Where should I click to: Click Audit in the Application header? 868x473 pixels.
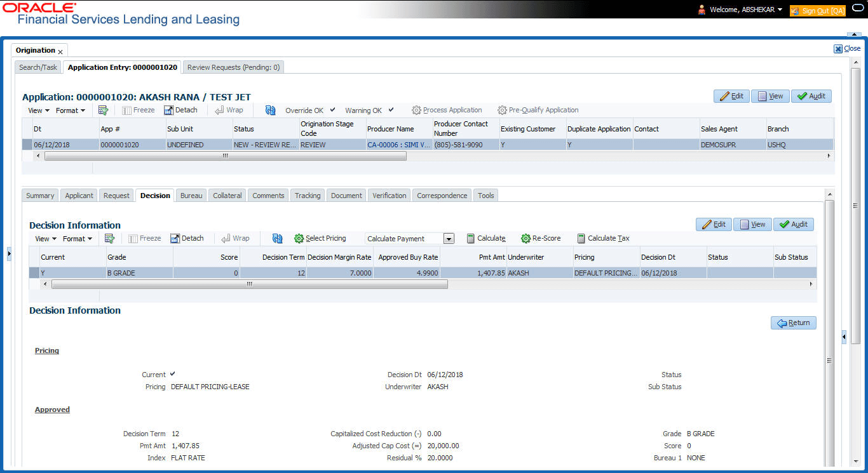tap(811, 96)
